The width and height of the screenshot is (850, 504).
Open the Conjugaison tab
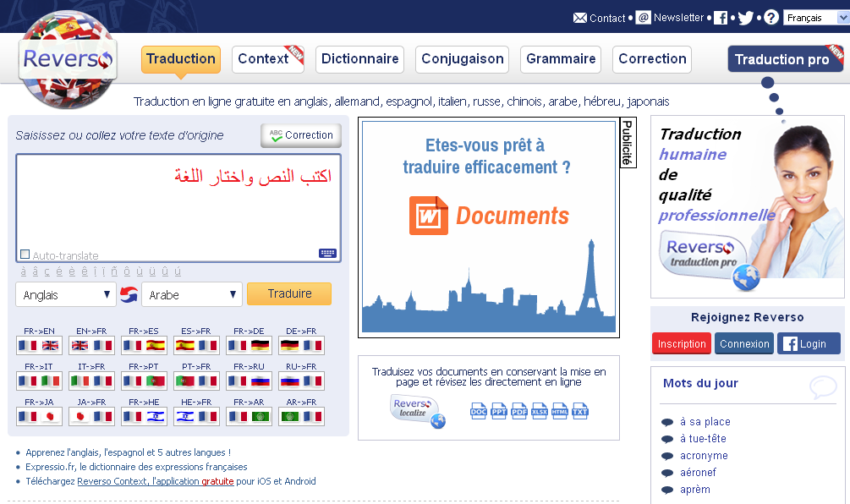coord(463,59)
